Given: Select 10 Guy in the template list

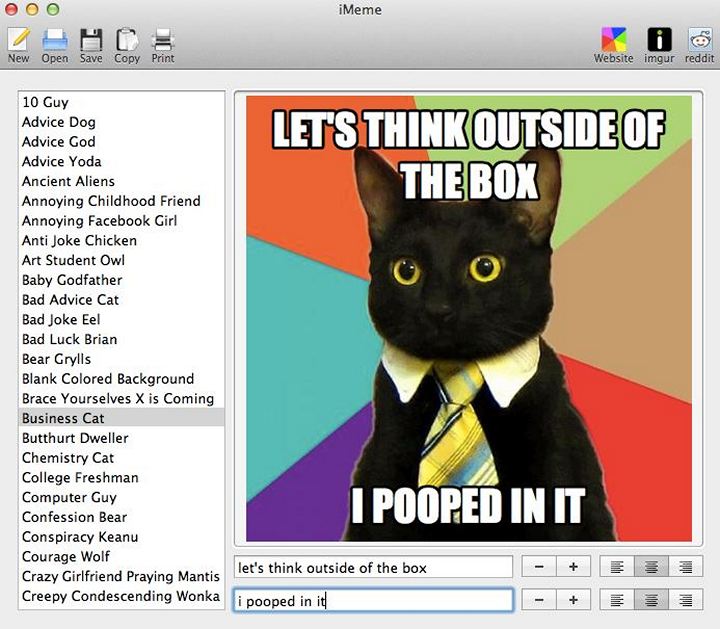Looking at the screenshot, I should tap(122, 102).
